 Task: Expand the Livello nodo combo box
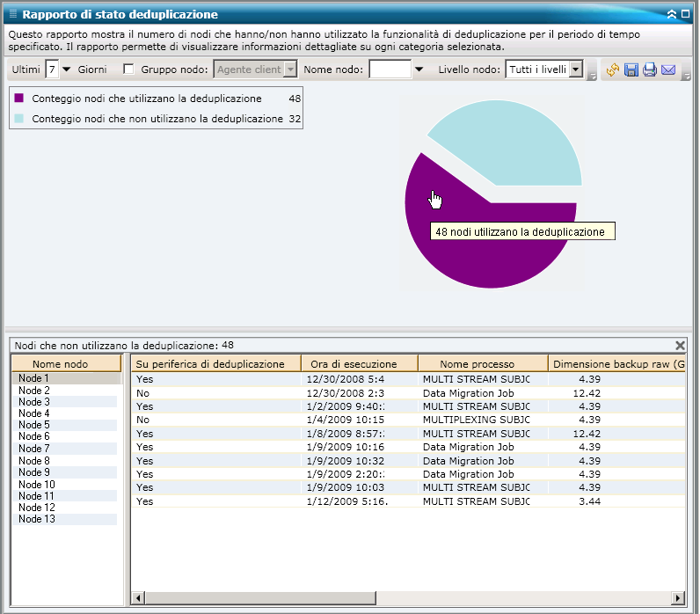pyautogui.click(x=575, y=69)
